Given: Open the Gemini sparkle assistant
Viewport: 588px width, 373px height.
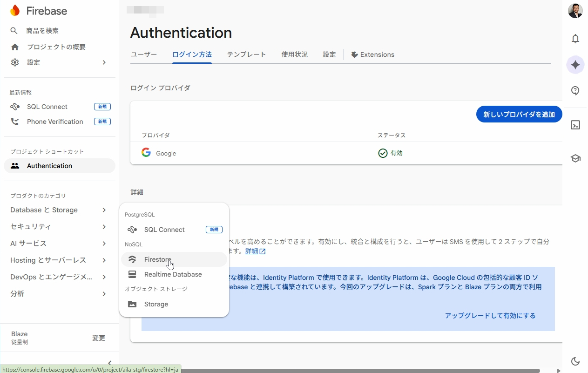Looking at the screenshot, I should (575, 65).
